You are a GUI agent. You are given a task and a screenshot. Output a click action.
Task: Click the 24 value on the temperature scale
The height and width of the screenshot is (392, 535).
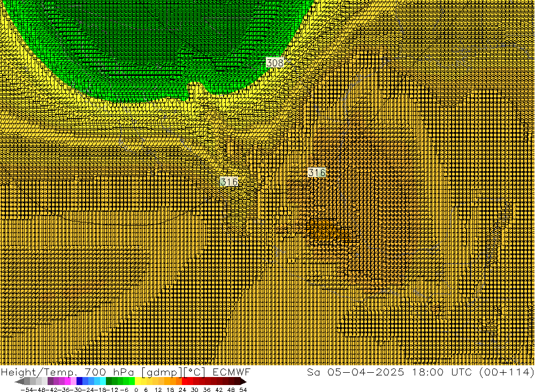(182, 390)
